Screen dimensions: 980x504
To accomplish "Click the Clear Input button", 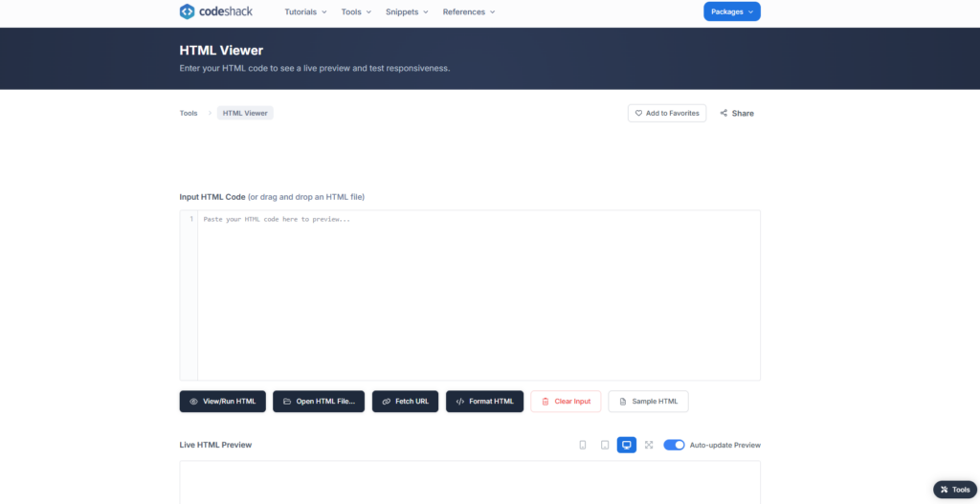I will point(566,402).
